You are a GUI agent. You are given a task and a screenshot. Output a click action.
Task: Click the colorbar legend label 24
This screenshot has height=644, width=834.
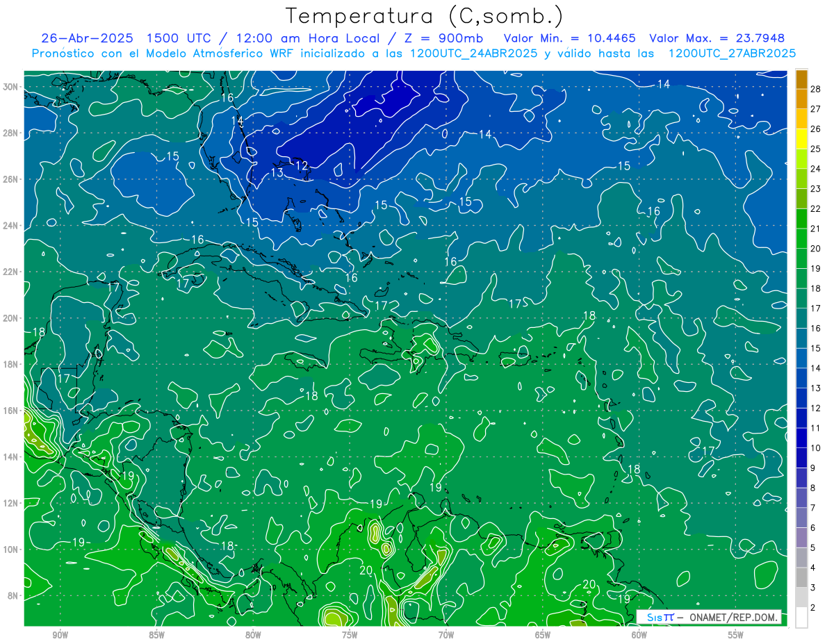816,169
